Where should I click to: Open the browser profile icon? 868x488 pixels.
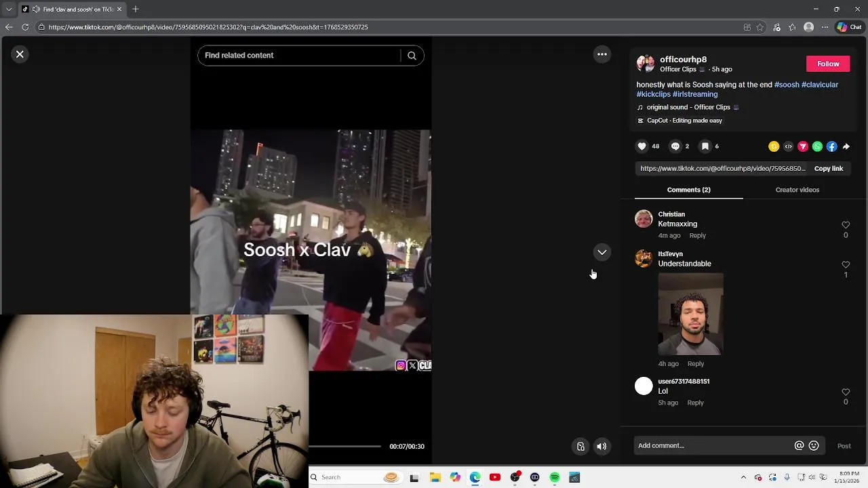point(808,27)
